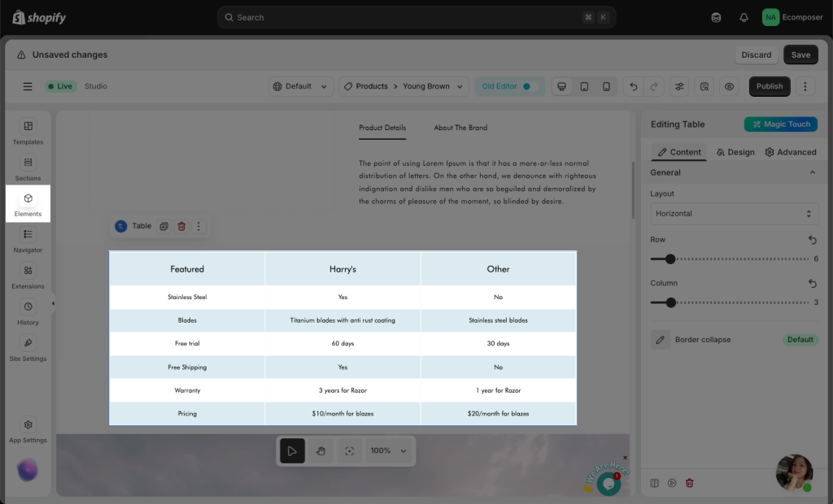Select the hand pan tool
The height and width of the screenshot is (504, 833).
click(321, 451)
